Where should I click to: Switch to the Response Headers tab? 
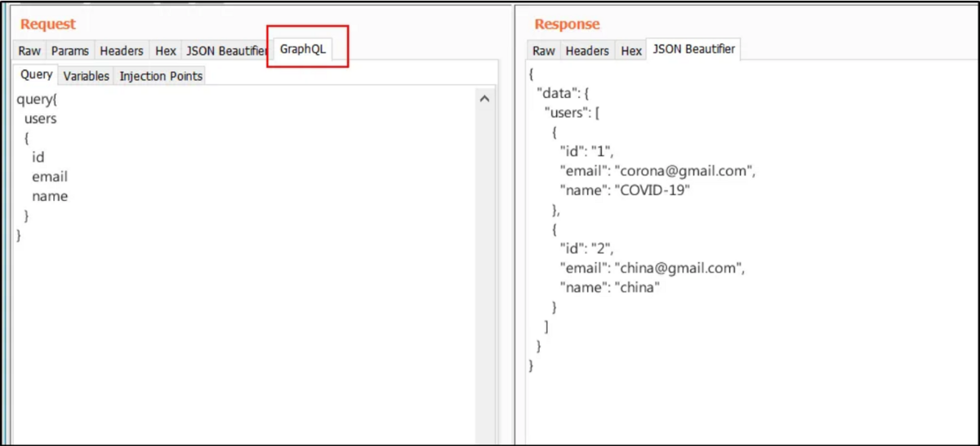[587, 51]
